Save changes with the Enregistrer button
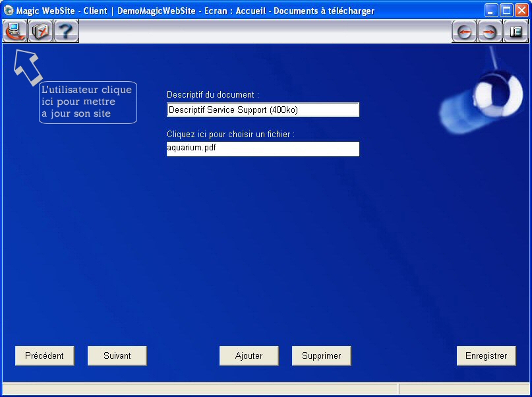The image size is (532, 397). pyautogui.click(x=486, y=355)
